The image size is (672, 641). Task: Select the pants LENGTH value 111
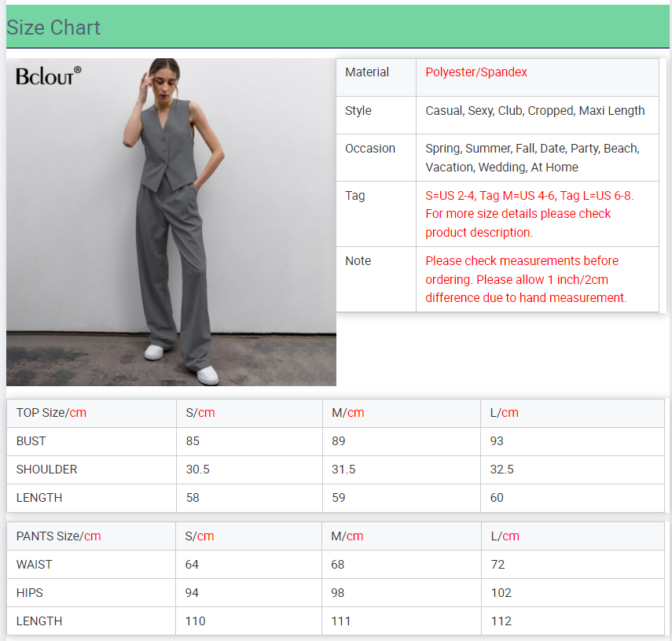pos(342,621)
